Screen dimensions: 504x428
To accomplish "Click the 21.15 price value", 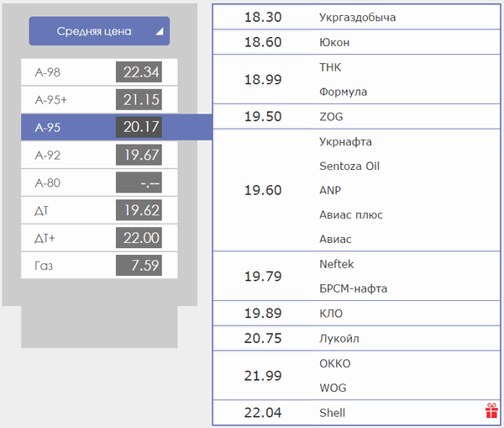I will pyautogui.click(x=139, y=100).
